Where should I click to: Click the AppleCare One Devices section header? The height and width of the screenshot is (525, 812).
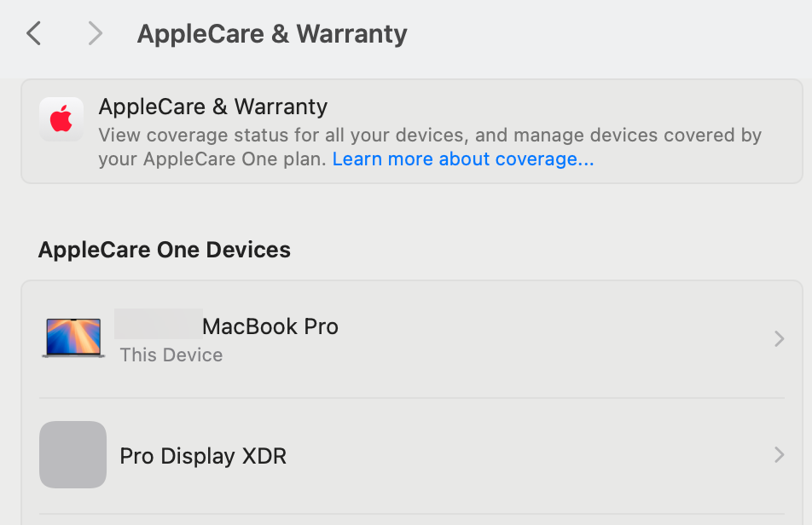click(165, 250)
